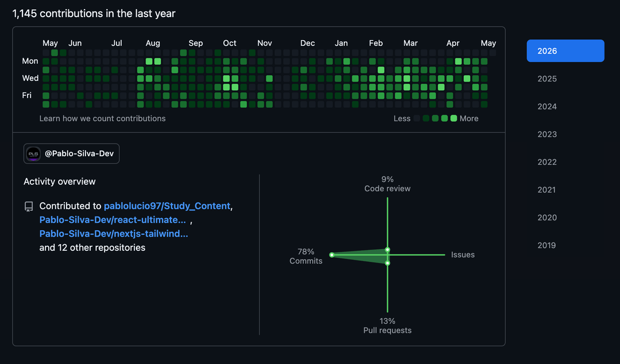Image resolution: width=620 pixels, height=364 pixels.
Task: Click the PLS avatar icon beside @Pablo-Silva-Dev
Action: click(33, 153)
